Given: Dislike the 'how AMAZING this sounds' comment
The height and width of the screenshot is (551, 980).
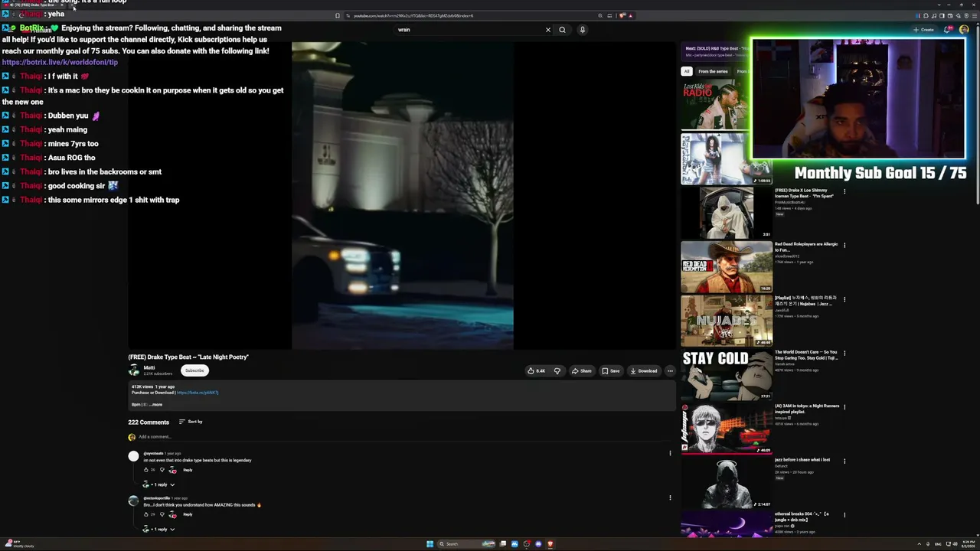Looking at the screenshot, I should click(162, 514).
